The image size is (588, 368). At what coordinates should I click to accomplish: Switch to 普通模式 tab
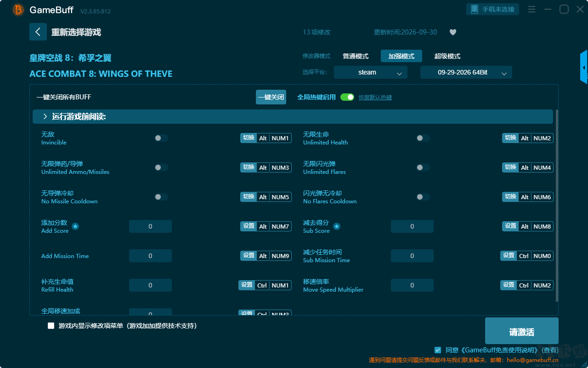click(356, 56)
